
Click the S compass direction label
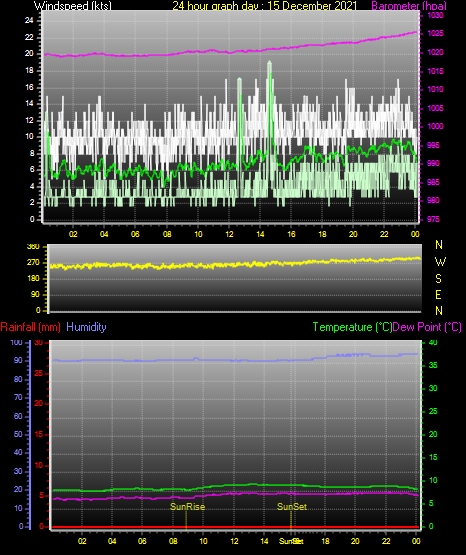438,279
